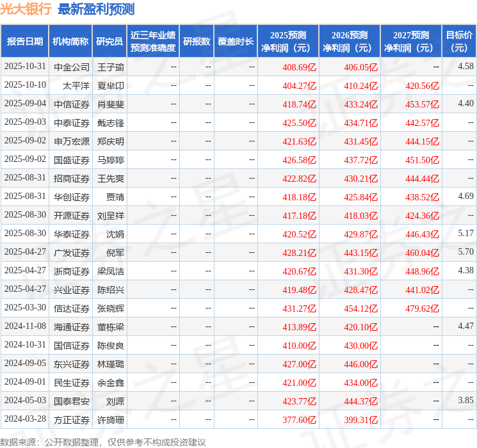Click the 机构简称 column header
This screenshot has width=477, height=448.
(x=70, y=41)
